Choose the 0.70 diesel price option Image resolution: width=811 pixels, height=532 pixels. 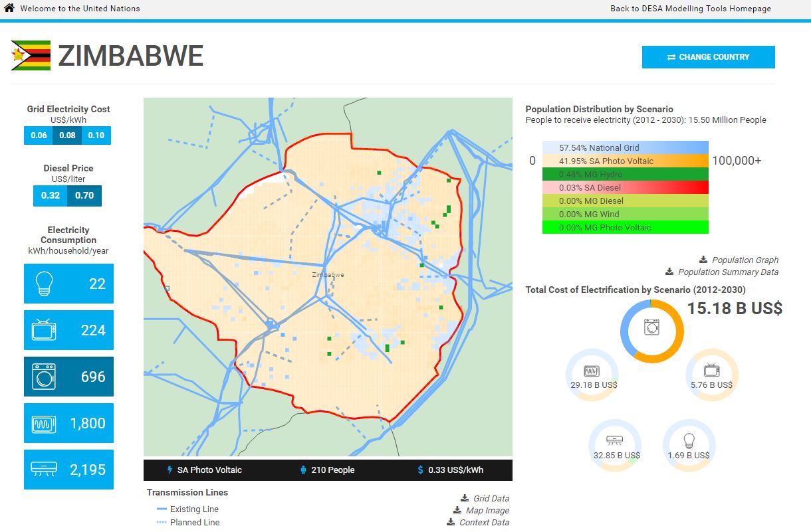click(x=84, y=195)
